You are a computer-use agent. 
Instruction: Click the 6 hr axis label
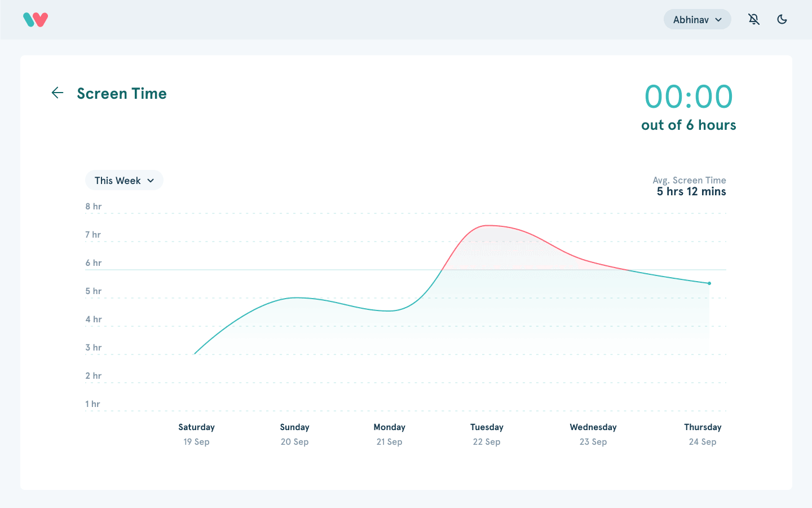click(94, 263)
